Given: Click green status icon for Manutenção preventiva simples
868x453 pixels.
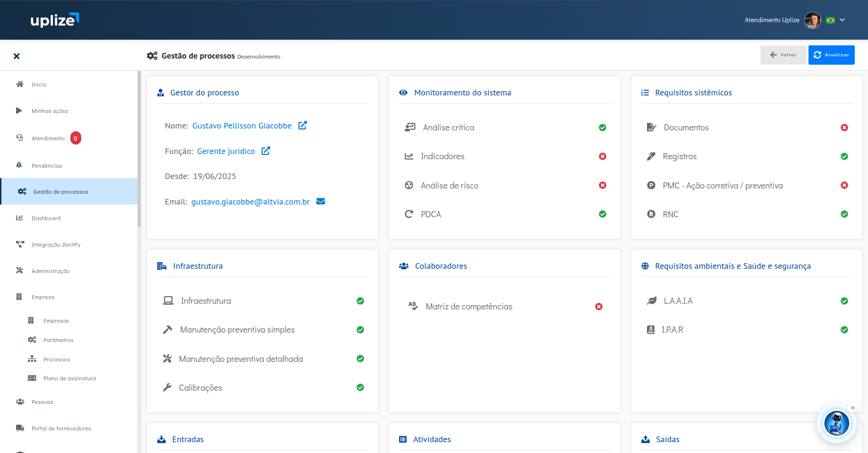Looking at the screenshot, I should 360,330.
